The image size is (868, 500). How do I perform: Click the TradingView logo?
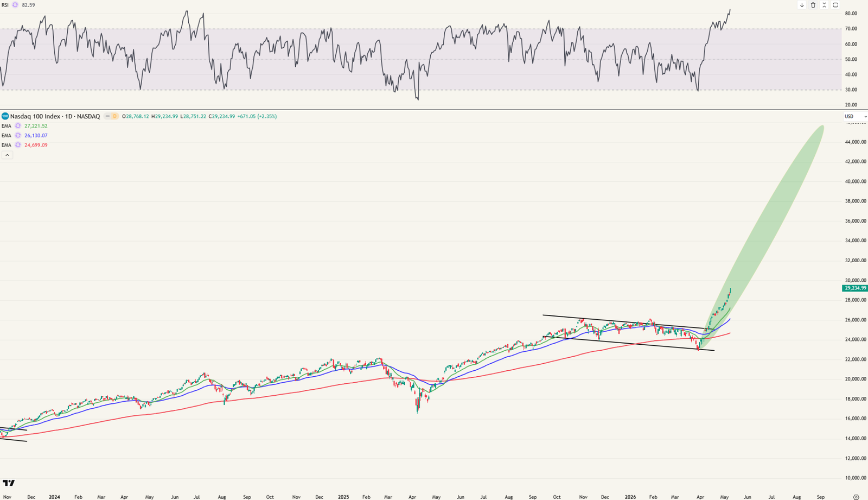(9, 483)
